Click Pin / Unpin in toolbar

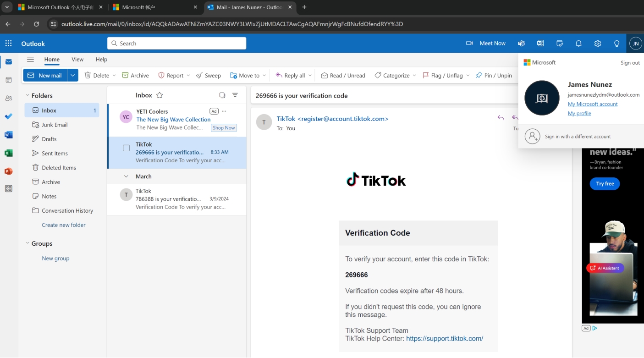(494, 76)
